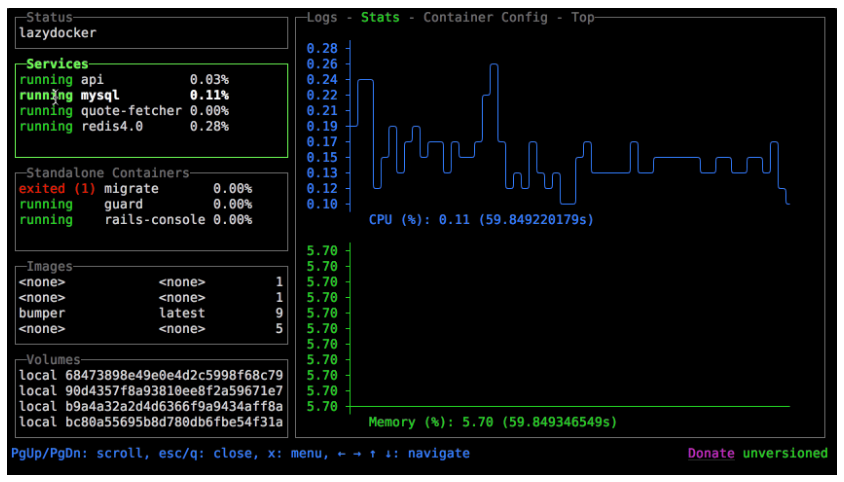Select the volume starting with 90d4357f

point(150,390)
